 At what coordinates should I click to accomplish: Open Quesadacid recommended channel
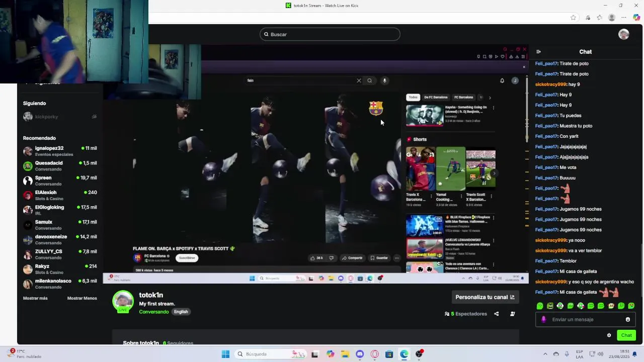pyautogui.click(x=60, y=166)
